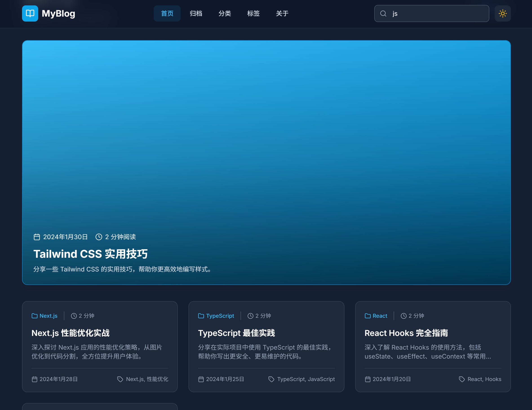The image size is (532, 410).
Task: Toggle light theme with sun icon
Action: [502, 13]
